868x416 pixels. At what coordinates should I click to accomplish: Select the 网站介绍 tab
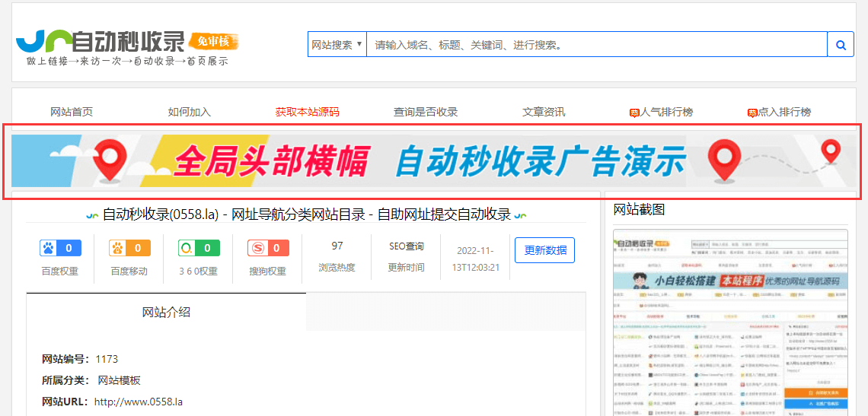click(166, 312)
